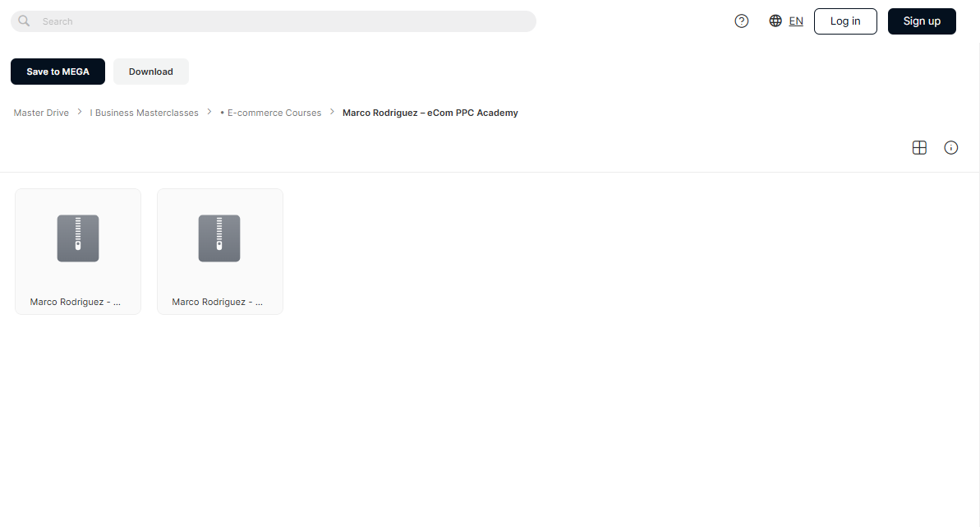
Task: Open I Business Masterclasses breadcrumb
Action: coord(144,113)
